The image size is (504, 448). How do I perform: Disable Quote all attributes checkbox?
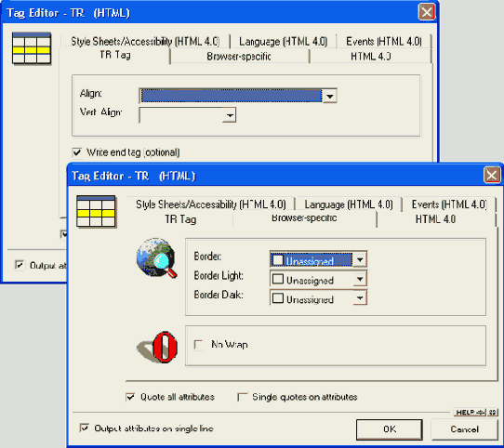click(x=130, y=397)
